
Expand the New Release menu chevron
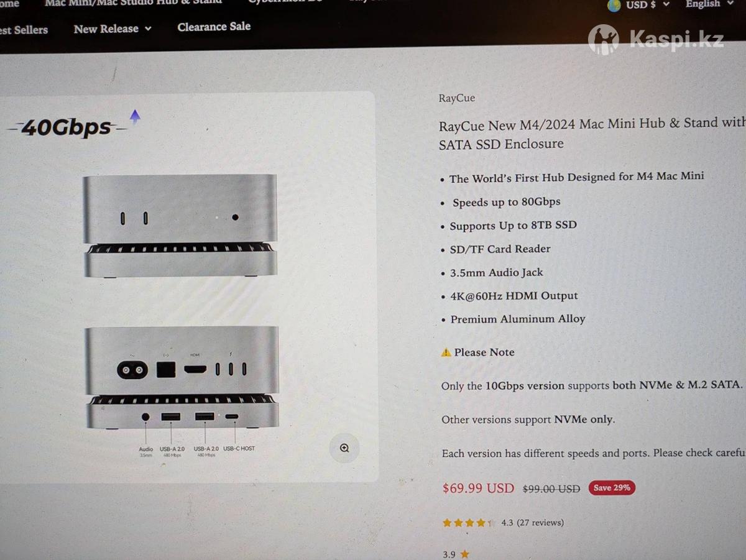[148, 29]
